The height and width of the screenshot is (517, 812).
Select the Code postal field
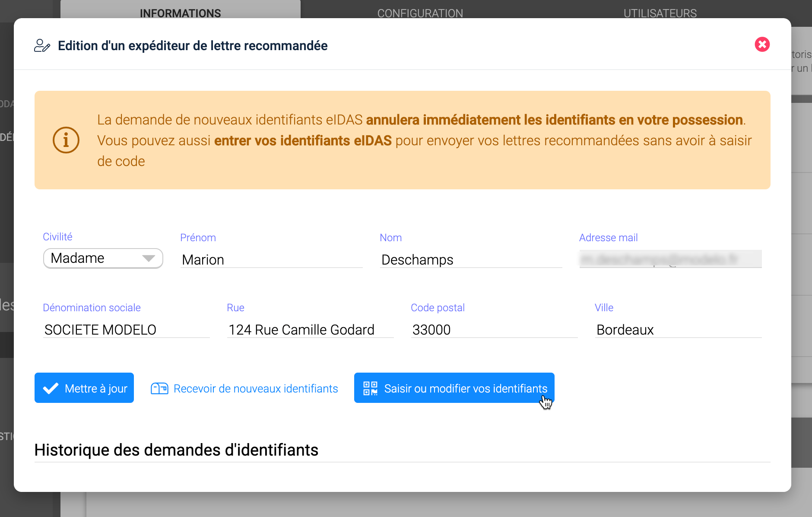pos(494,330)
